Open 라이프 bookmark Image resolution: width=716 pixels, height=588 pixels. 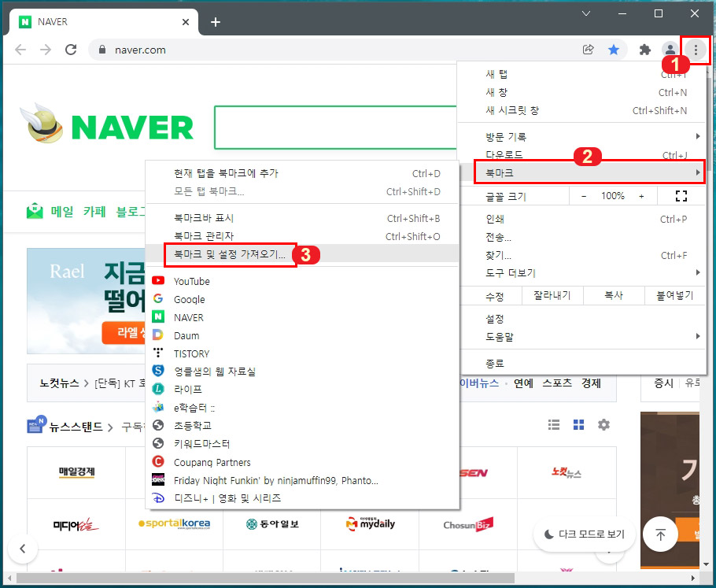tap(301, 390)
